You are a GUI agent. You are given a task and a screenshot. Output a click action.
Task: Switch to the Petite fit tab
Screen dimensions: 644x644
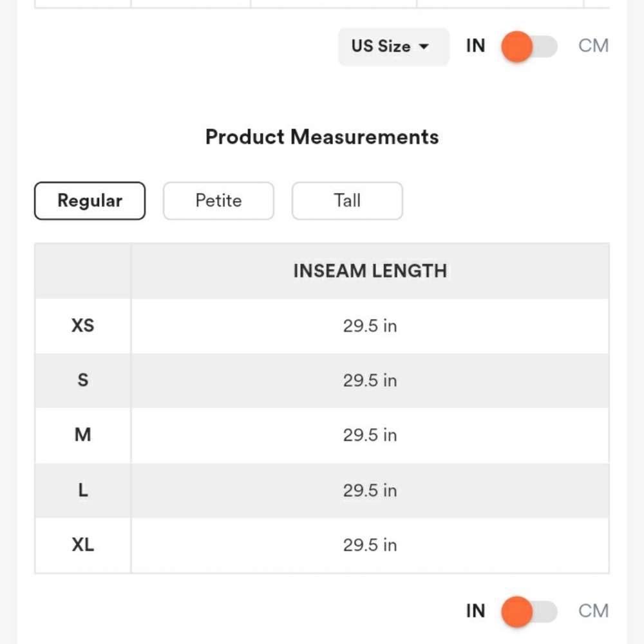(x=218, y=201)
